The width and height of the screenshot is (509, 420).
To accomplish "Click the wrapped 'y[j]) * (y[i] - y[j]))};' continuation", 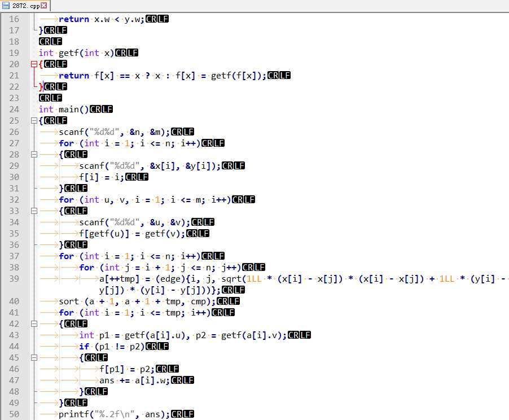I will tap(160, 290).
